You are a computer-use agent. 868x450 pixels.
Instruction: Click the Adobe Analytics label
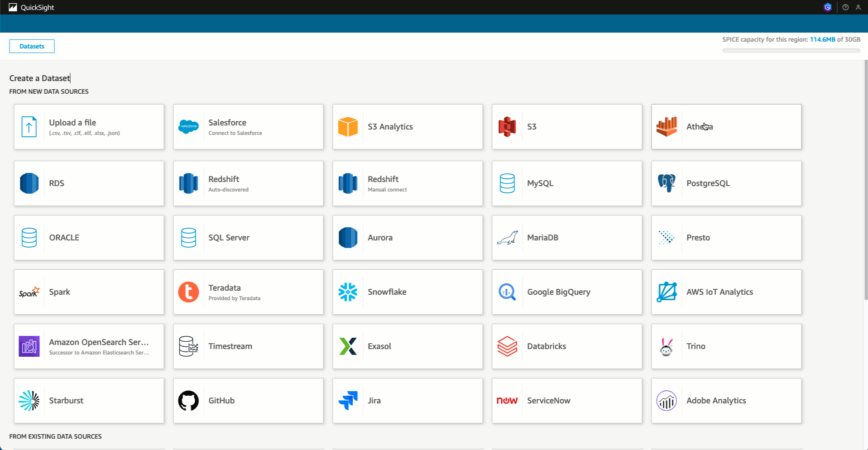click(x=716, y=401)
